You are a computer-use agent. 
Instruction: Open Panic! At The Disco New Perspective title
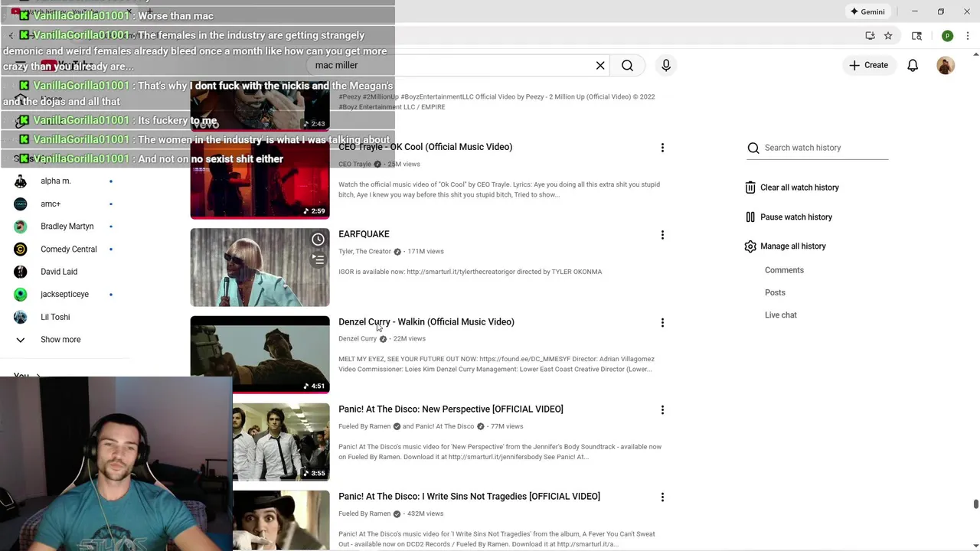451,409
